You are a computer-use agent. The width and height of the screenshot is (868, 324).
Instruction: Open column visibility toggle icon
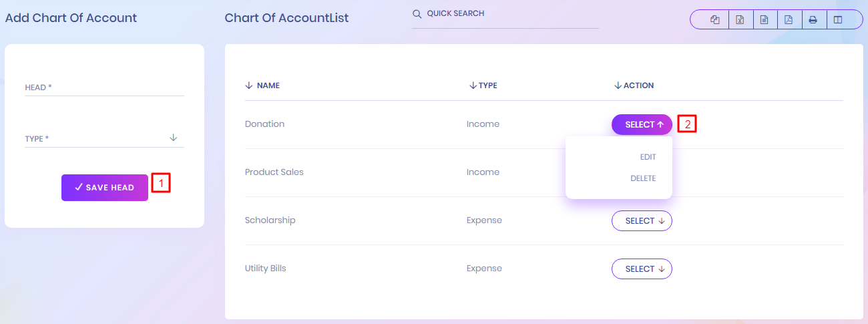point(837,20)
